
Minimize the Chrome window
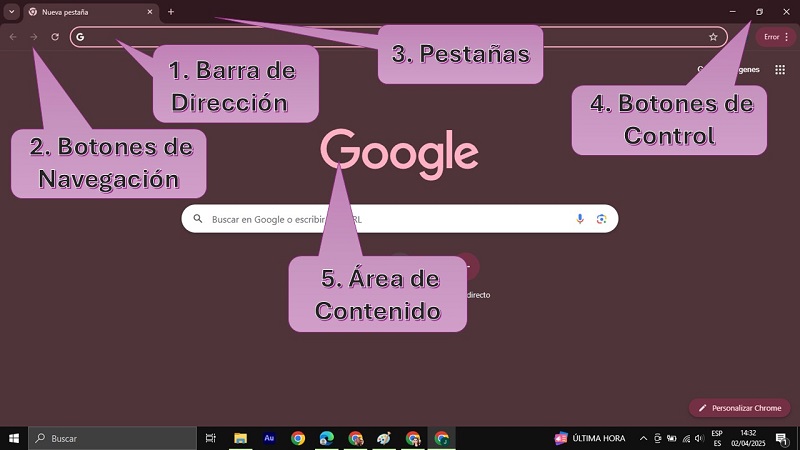[733, 11]
